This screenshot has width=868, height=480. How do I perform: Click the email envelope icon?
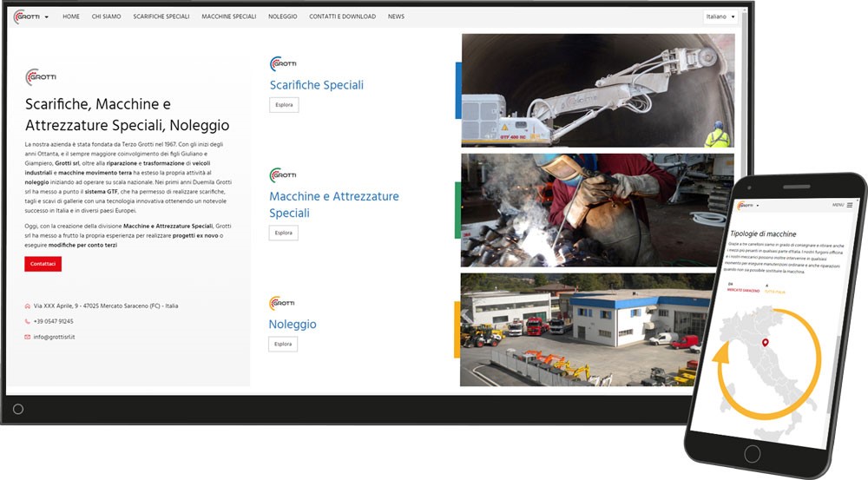[x=28, y=337]
